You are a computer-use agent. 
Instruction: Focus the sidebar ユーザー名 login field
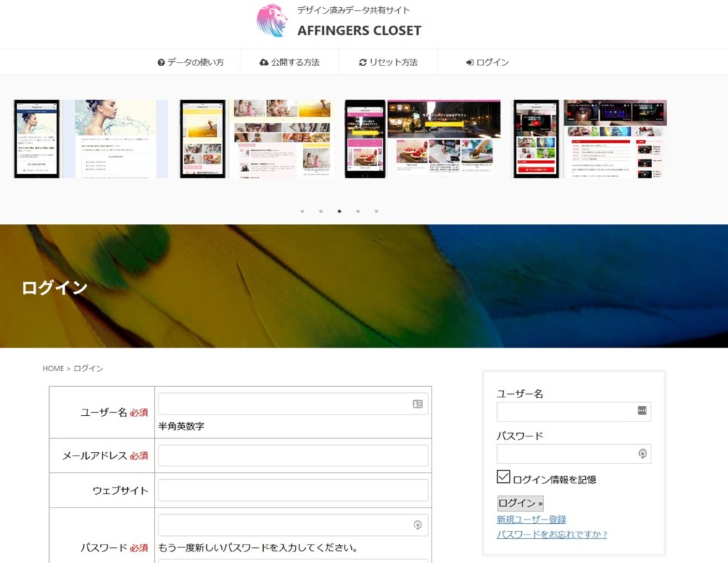(574, 412)
